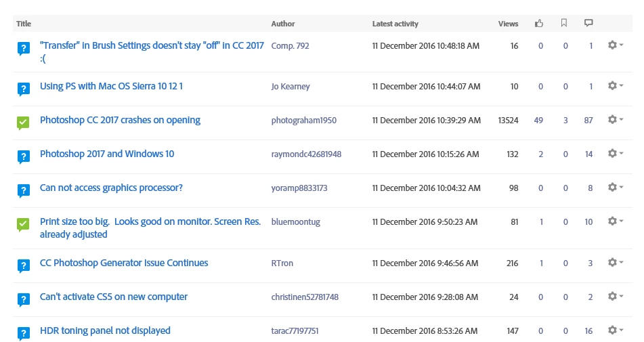Click the 132 views count for Windows 10 thread
Screen dimensions: 644x342
click(x=512, y=154)
